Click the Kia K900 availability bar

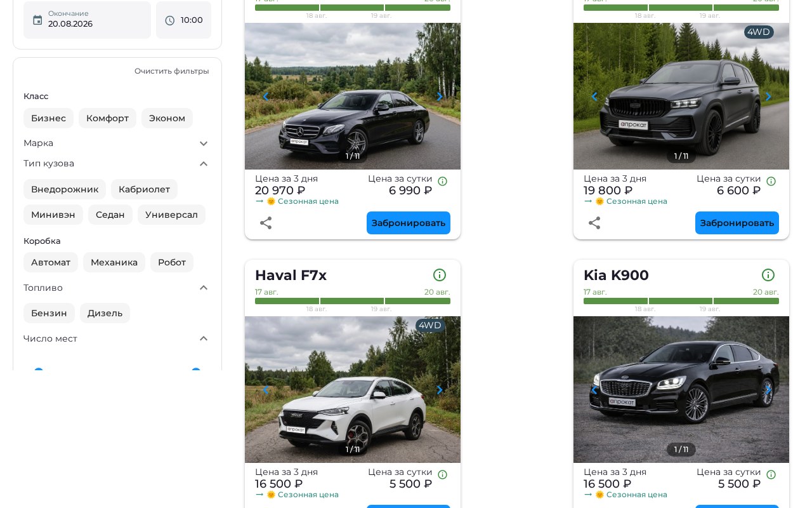coord(681,301)
